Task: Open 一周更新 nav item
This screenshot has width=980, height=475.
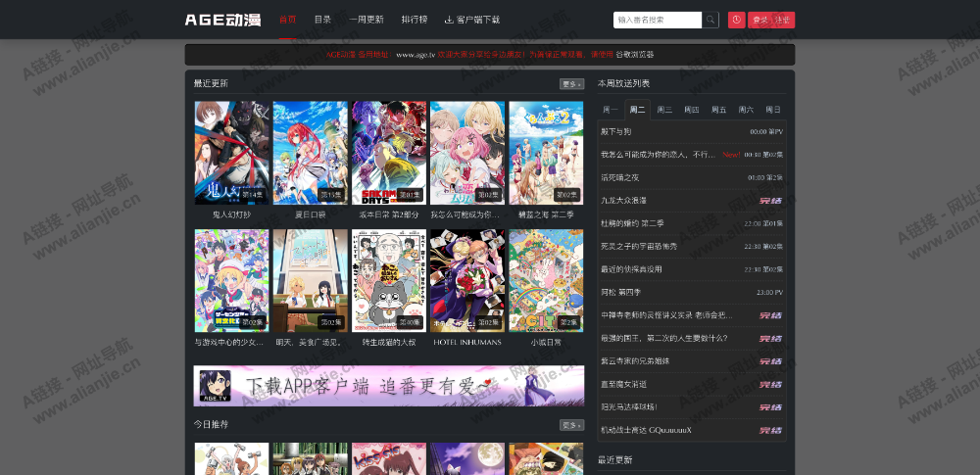Action: tap(367, 20)
